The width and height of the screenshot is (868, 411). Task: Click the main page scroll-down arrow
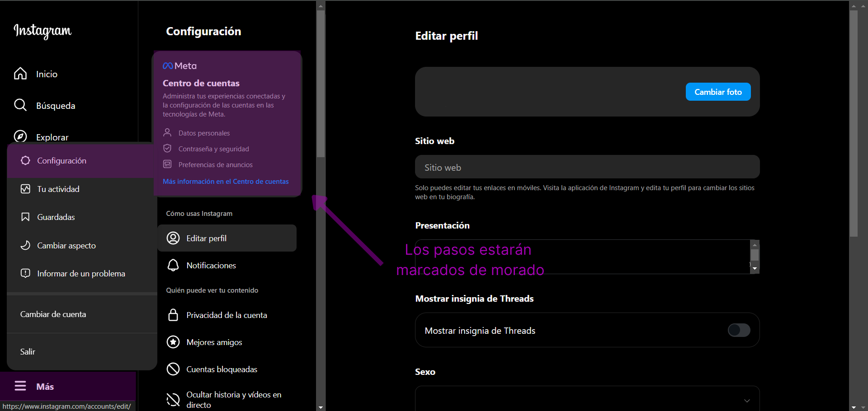click(x=854, y=407)
